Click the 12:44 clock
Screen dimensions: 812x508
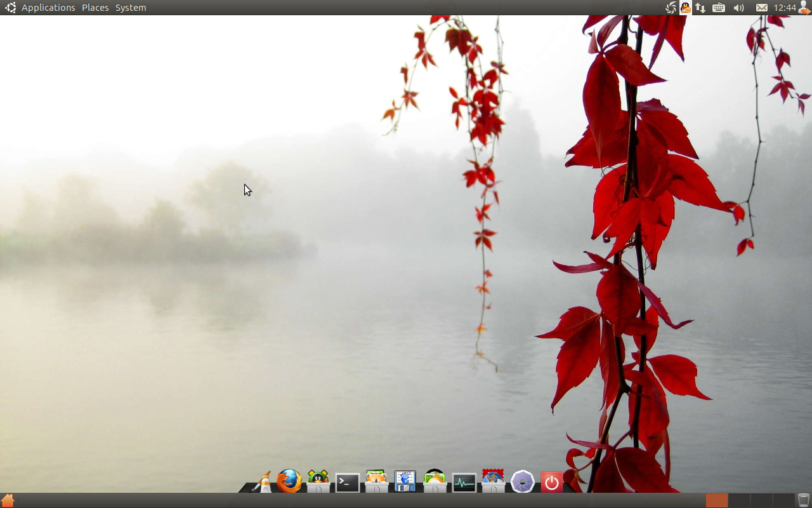point(785,8)
